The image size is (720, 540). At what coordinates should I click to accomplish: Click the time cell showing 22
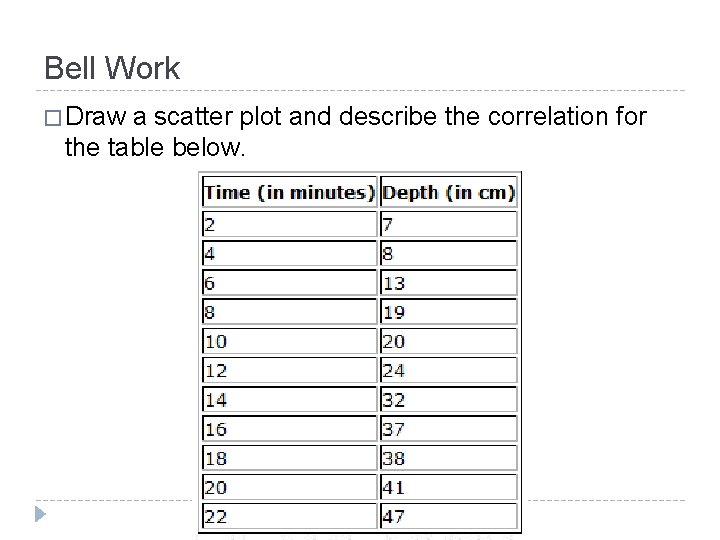coord(289,516)
